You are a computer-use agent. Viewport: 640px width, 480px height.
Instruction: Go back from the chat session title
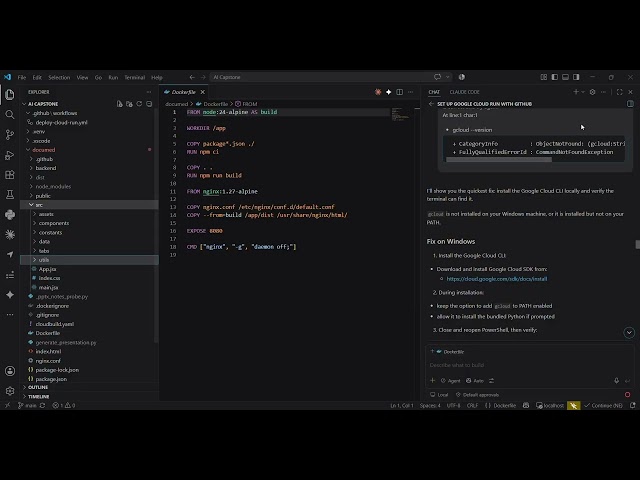click(x=431, y=104)
